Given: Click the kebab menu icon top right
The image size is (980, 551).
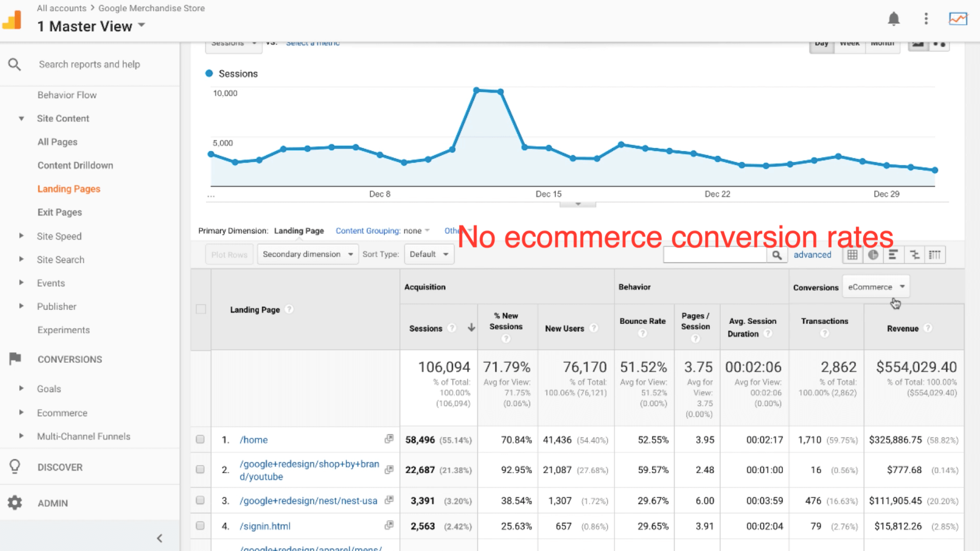Looking at the screenshot, I should coord(926,18).
